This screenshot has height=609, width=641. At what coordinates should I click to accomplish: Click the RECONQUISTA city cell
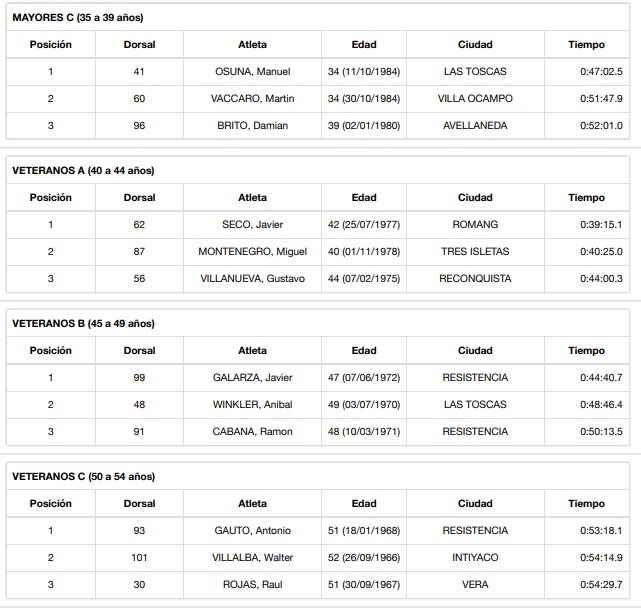pyautogui.click(x=475, y=279)
